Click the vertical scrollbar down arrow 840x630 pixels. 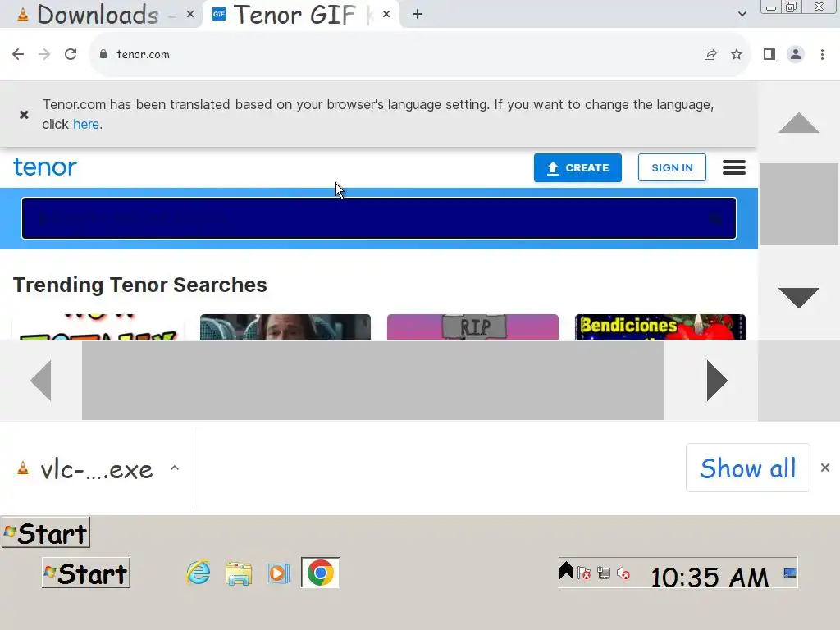(x=799, y=297)
